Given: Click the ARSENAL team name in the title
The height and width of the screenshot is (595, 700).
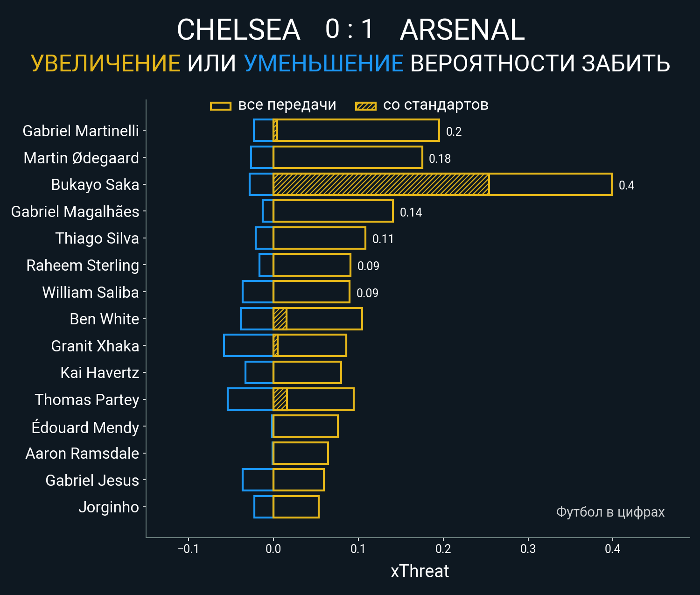Looking at the screenshot, I should point(462,30).
